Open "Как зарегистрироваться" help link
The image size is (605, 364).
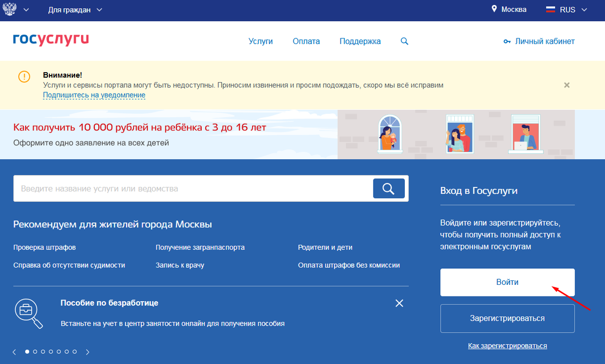point(507,346)
